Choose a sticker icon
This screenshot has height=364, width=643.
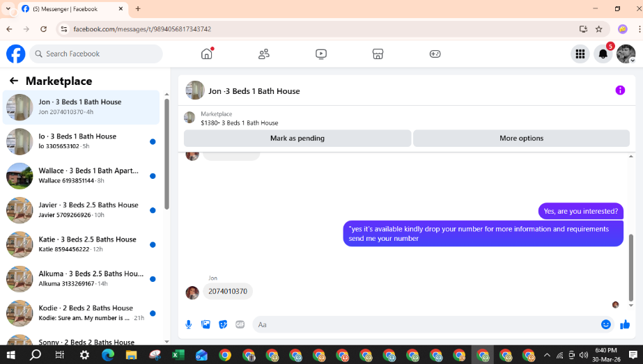coord(223,324)
